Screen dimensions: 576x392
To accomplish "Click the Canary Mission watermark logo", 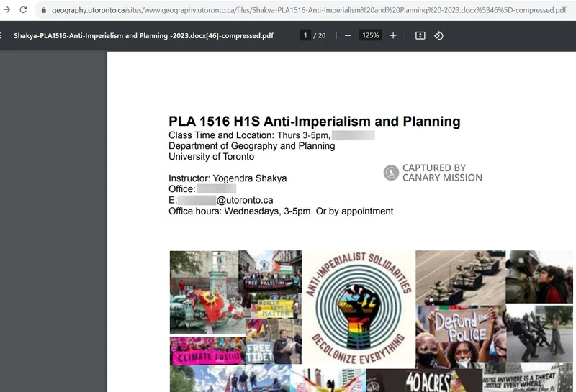I will (391, 173).
